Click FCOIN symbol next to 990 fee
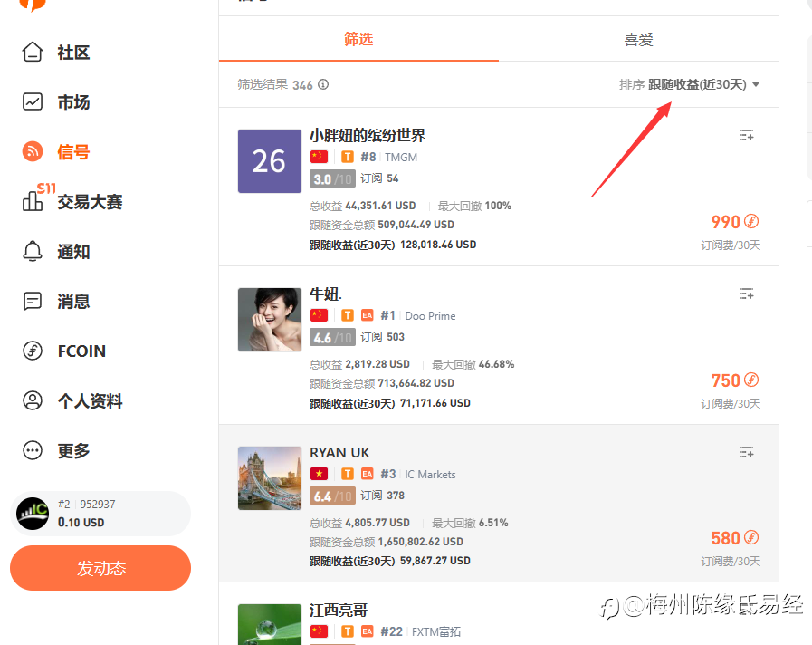 point(751,221)
